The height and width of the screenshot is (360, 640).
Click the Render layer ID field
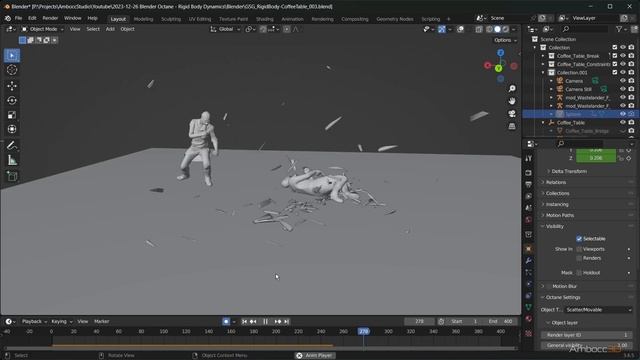tap(587, 335)
